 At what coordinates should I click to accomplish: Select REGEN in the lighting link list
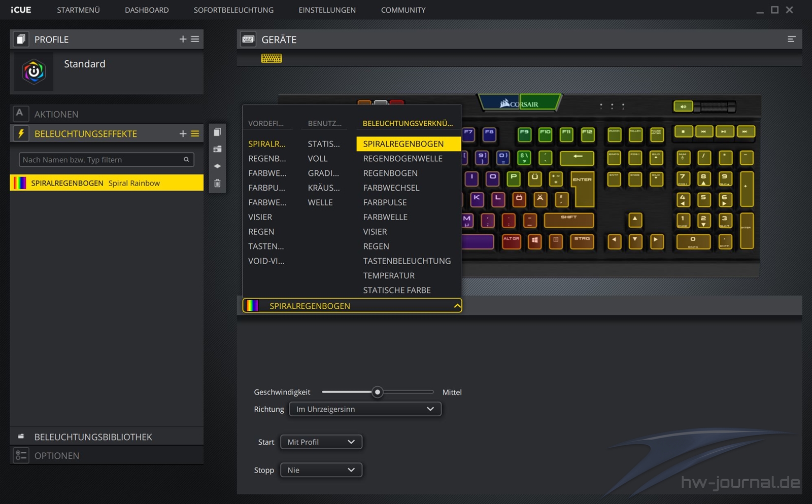[x=376, y=246]
